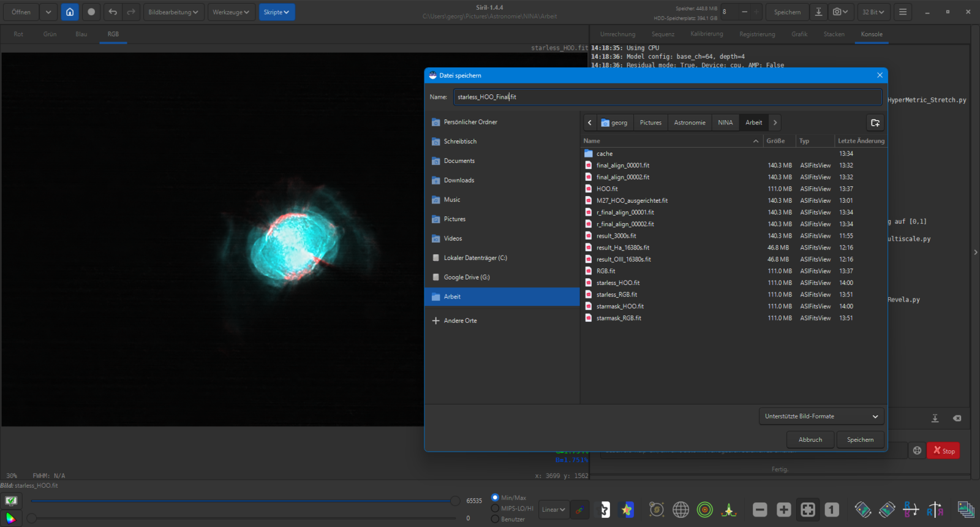The width and height of the screenshot is (980, 527).
Task: Open the dropdown arrow next to Öffnen
Action: point(48,12)
